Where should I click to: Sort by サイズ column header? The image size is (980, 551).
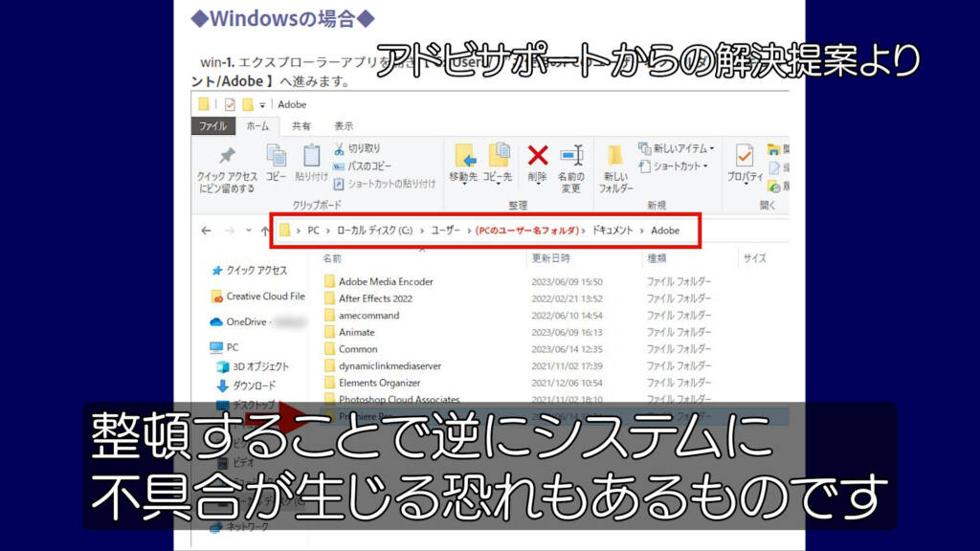(x=754, y=258)
